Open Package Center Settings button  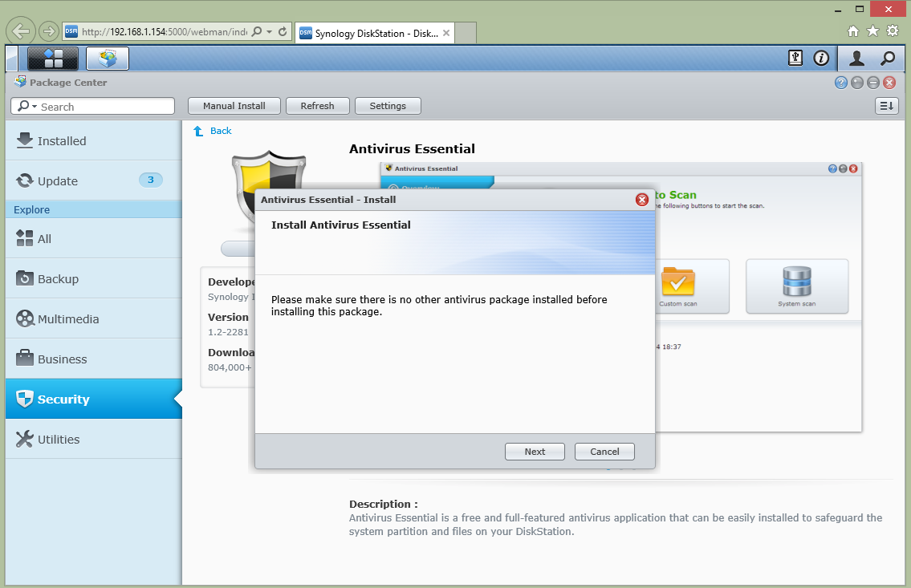click(x=388, y=106)
